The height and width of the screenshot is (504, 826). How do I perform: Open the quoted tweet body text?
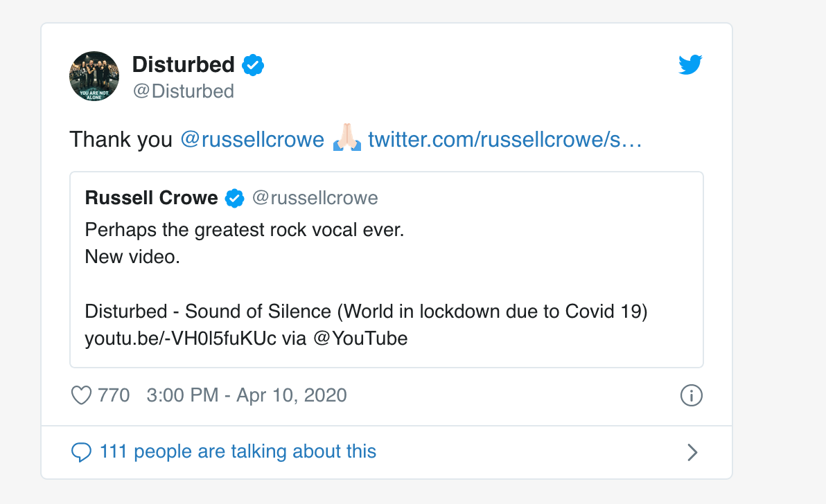366,284
